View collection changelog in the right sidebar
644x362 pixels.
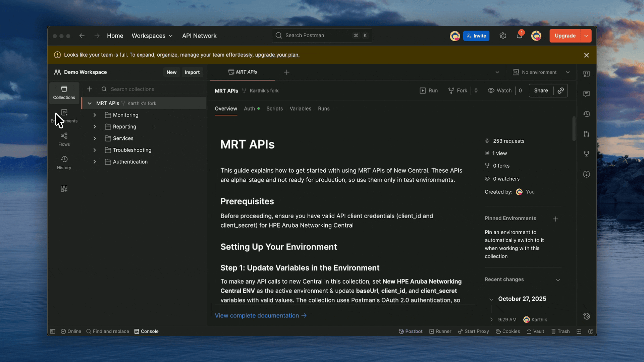coord(587,114)
